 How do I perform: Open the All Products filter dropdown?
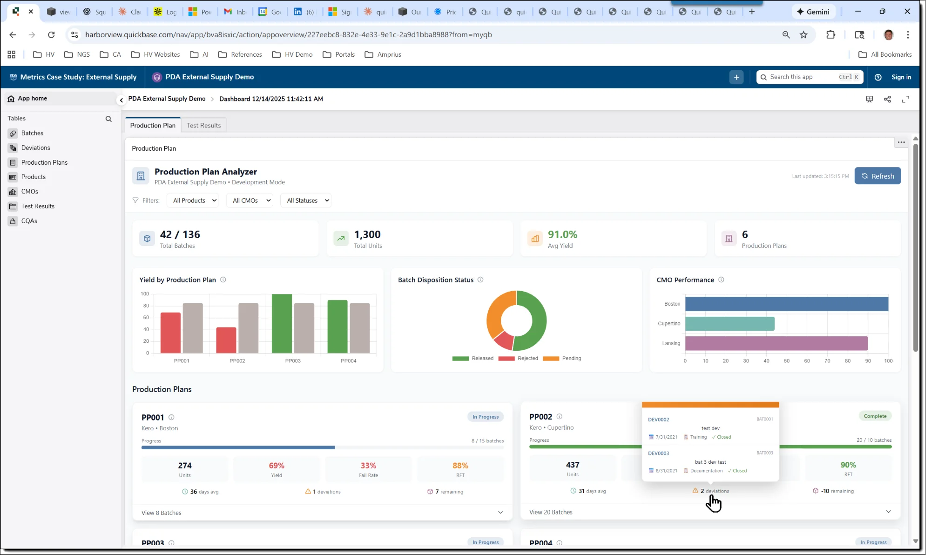pyautogui.click(x=193, y=200)
